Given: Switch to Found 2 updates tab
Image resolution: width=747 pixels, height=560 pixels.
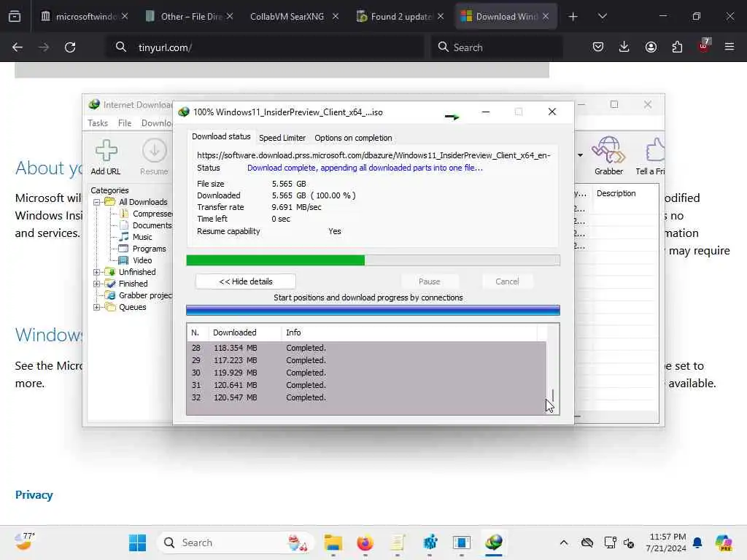Looking at the screenshot, I should pyautogui.click(x=400, y=17).
